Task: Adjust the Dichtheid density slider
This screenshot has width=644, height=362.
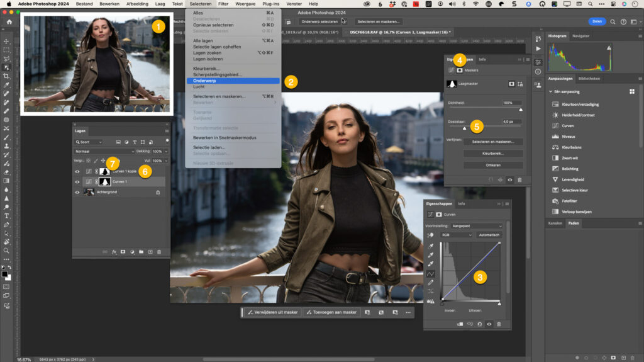Action: [521, 110]
